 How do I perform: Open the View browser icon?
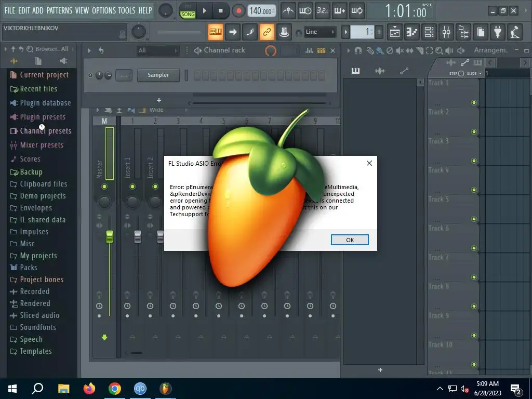tap(464, 32)
